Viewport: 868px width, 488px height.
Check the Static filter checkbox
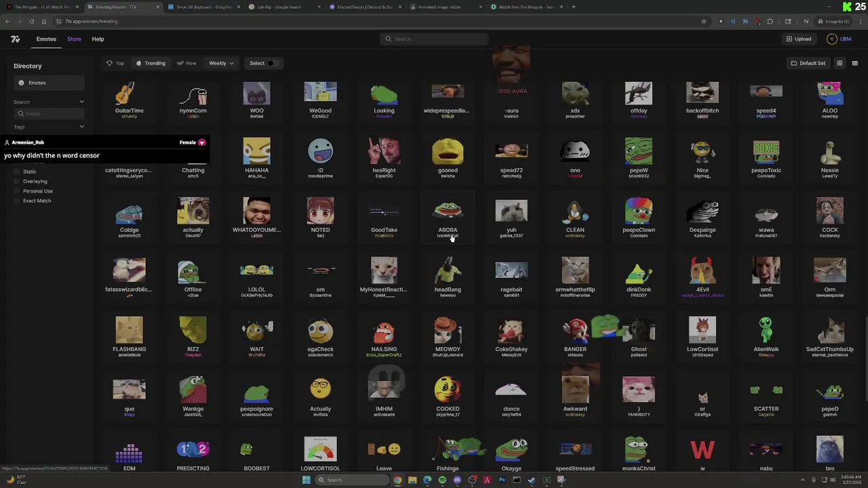click(18, 171)
